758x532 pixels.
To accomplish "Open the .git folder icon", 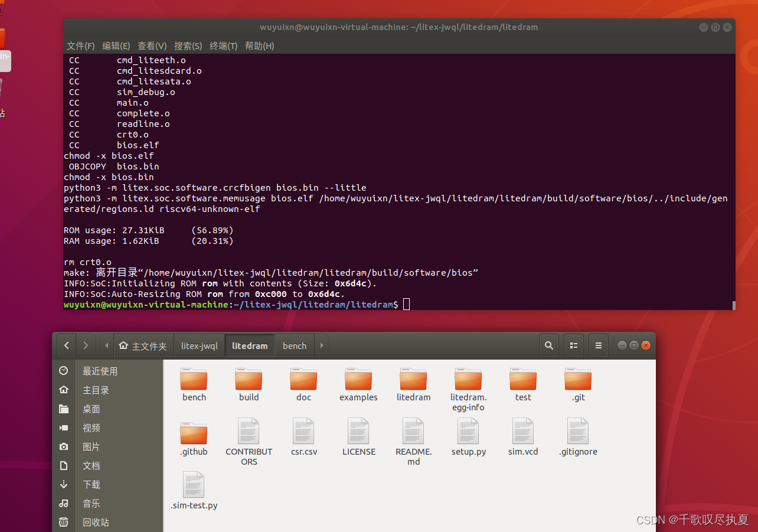I will coord(578,378).
